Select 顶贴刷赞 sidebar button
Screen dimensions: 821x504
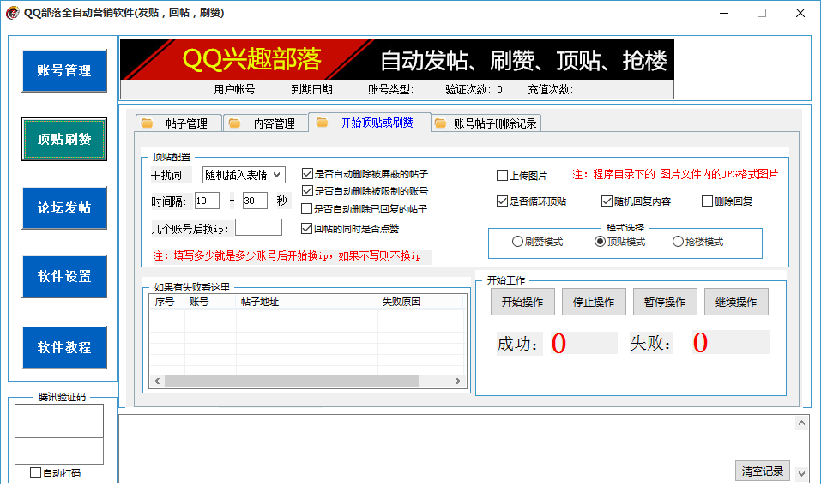64,139
